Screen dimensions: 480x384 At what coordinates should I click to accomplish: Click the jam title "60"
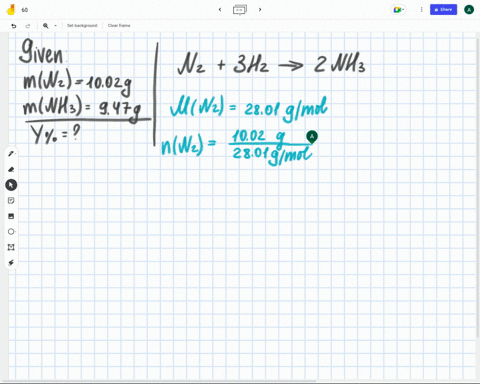point(25,10)
